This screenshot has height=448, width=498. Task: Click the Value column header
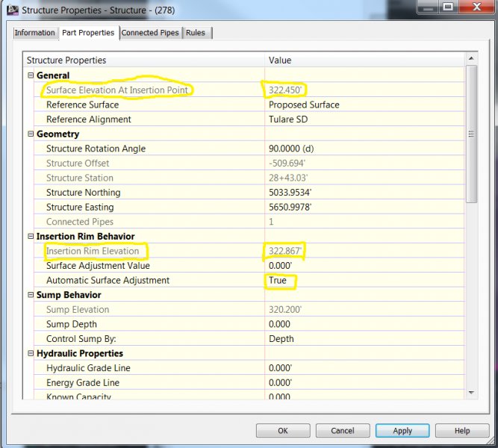coord(364,60)
